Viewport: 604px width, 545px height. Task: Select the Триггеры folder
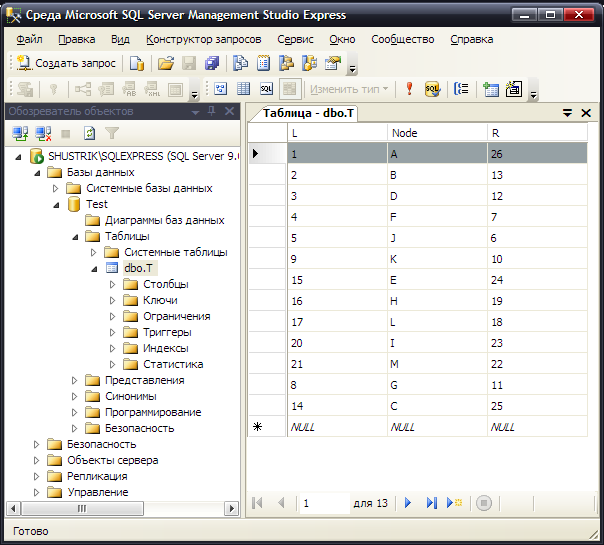[167, 332]
